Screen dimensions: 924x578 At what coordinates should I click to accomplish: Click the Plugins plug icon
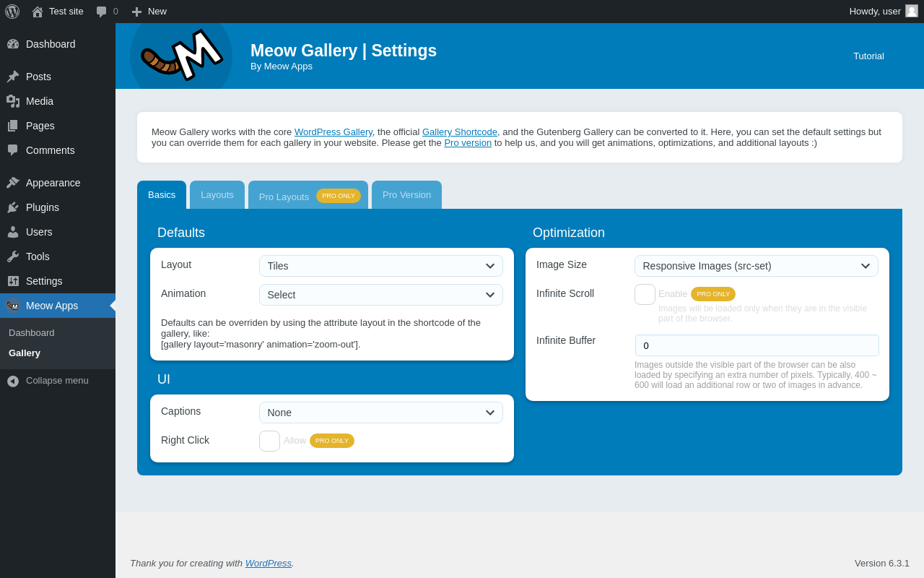tap(13, 207)
